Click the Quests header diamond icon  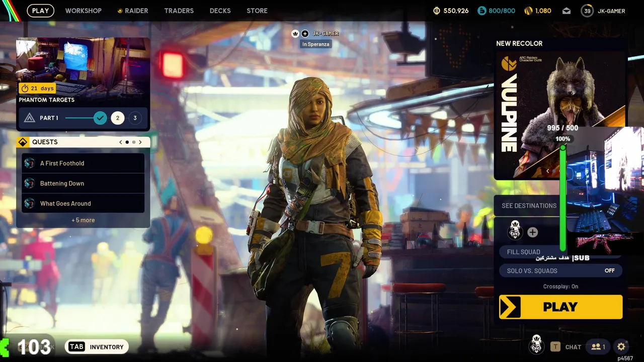coord(23,142)
